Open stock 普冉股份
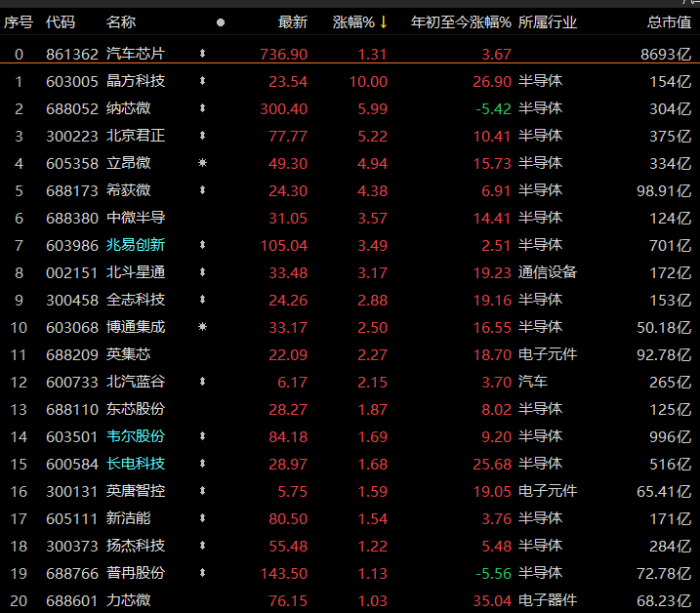 pos(136,572)
